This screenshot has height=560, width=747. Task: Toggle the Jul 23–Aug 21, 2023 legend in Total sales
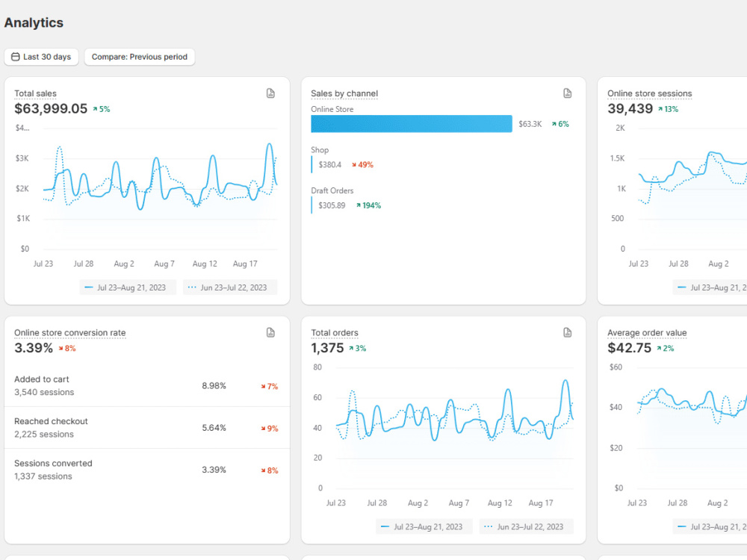point(128,287)
